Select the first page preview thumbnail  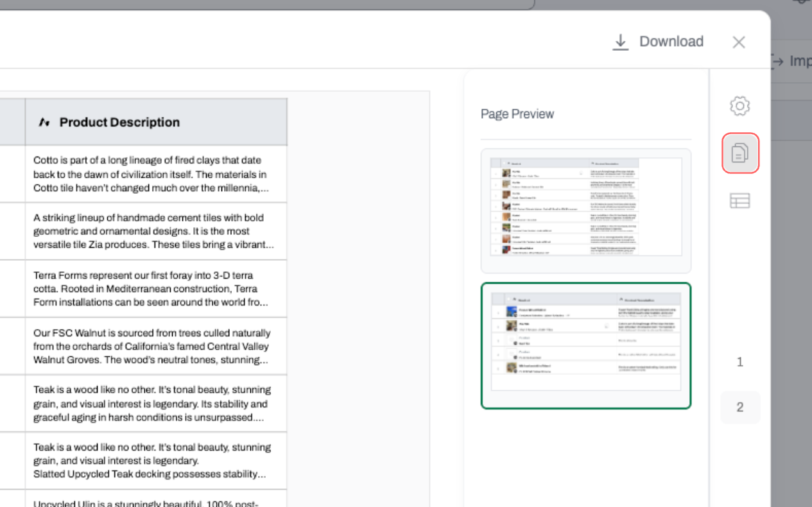(586, 211)
